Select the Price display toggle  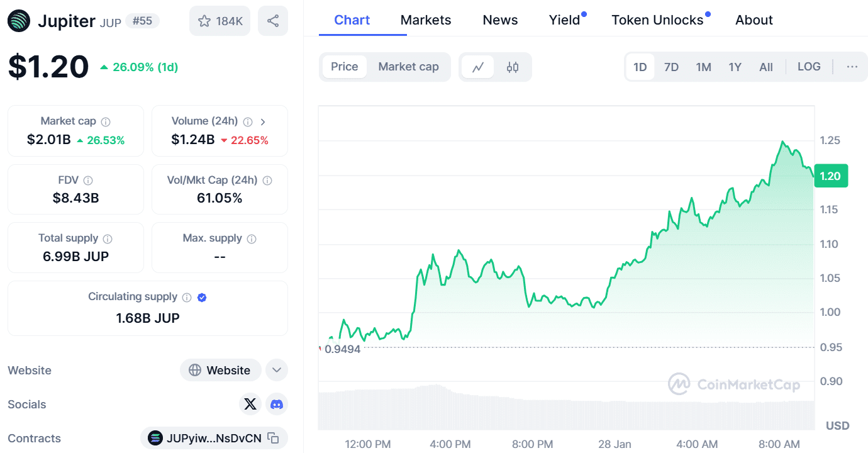tap(345, 66)
